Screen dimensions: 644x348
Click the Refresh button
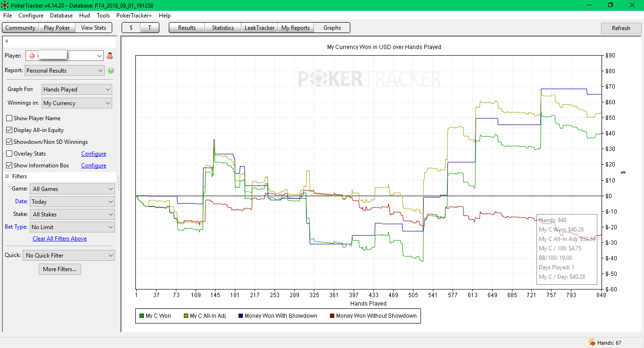click(621, 28)
